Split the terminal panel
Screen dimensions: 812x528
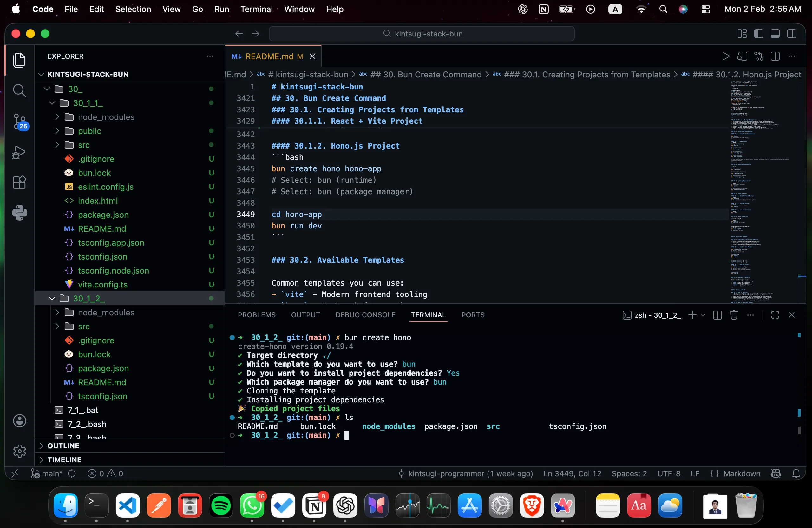tap(717, 315)
